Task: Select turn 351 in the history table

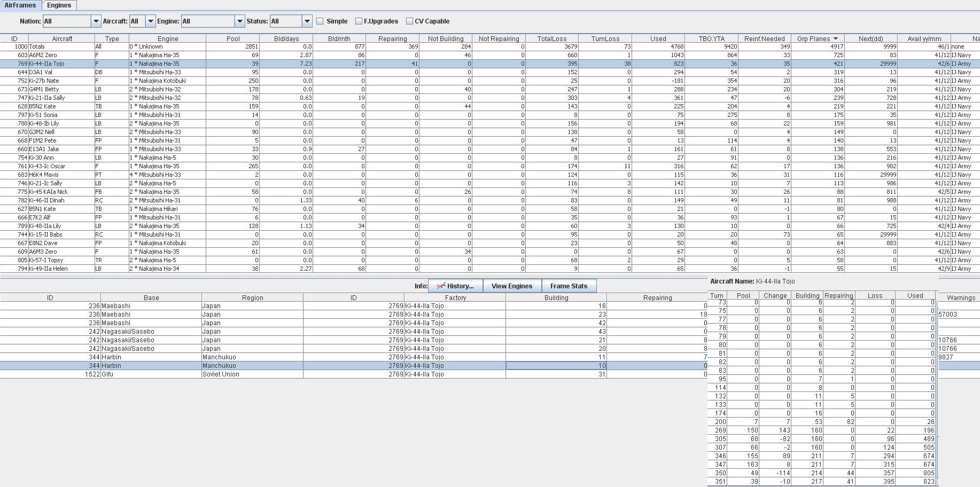Action: 822,482
